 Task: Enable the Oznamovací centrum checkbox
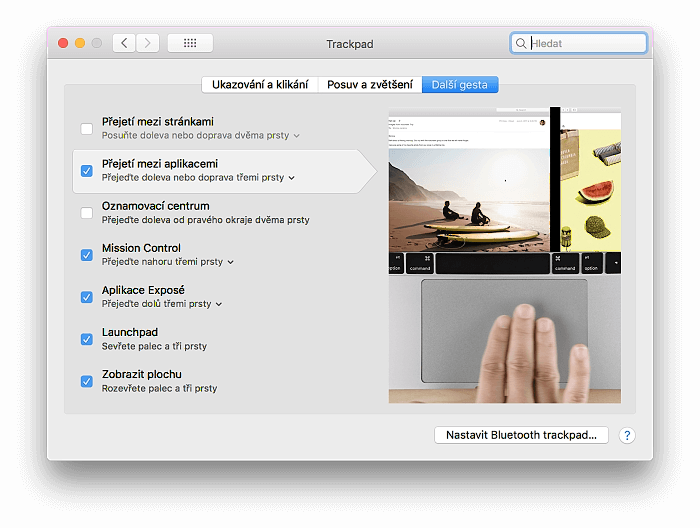87,213
